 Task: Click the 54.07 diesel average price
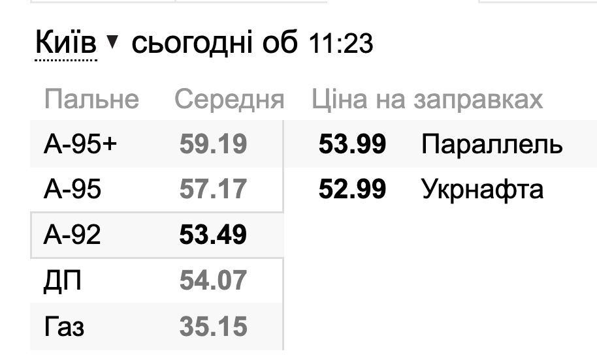[x=213, y=281]
